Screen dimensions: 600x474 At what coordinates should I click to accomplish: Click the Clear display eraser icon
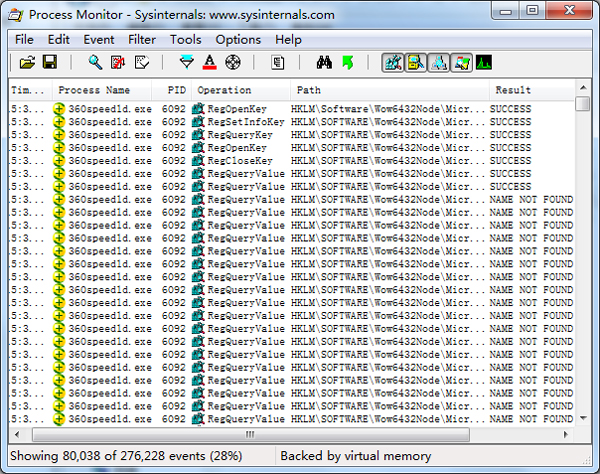[x=142, y=62]
